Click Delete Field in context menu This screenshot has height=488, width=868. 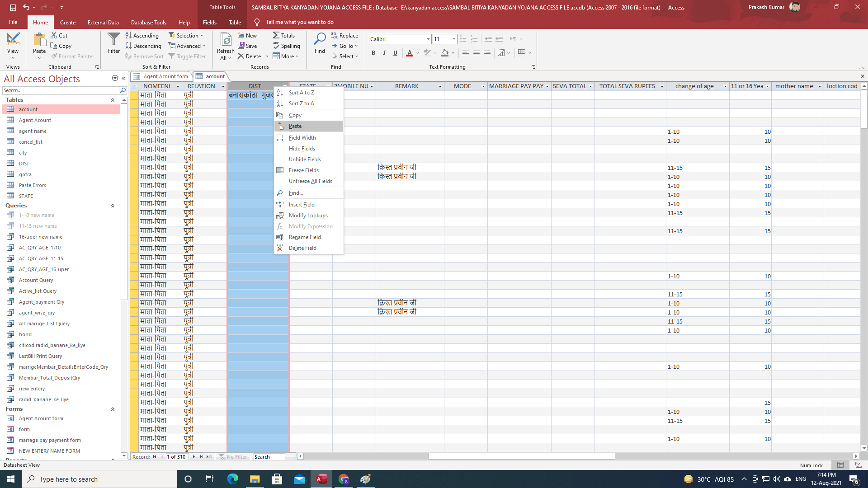pos(302,248)
